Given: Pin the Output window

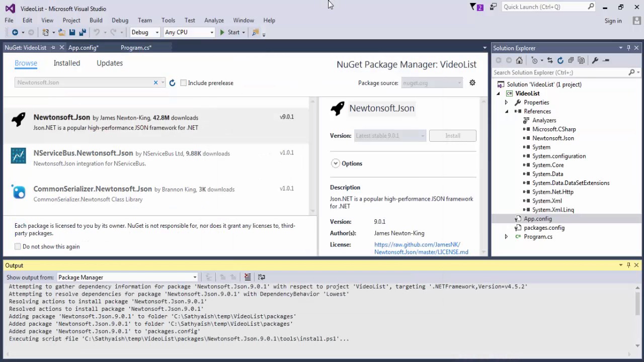Looking at the screenshot, I should [628, 265].
